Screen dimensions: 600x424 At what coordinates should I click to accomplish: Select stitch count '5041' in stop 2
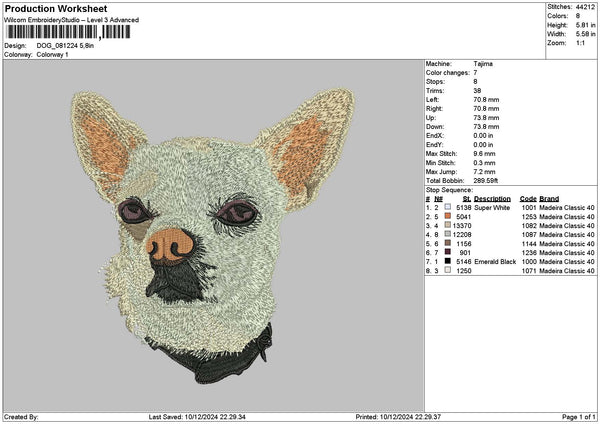[464, 217]
